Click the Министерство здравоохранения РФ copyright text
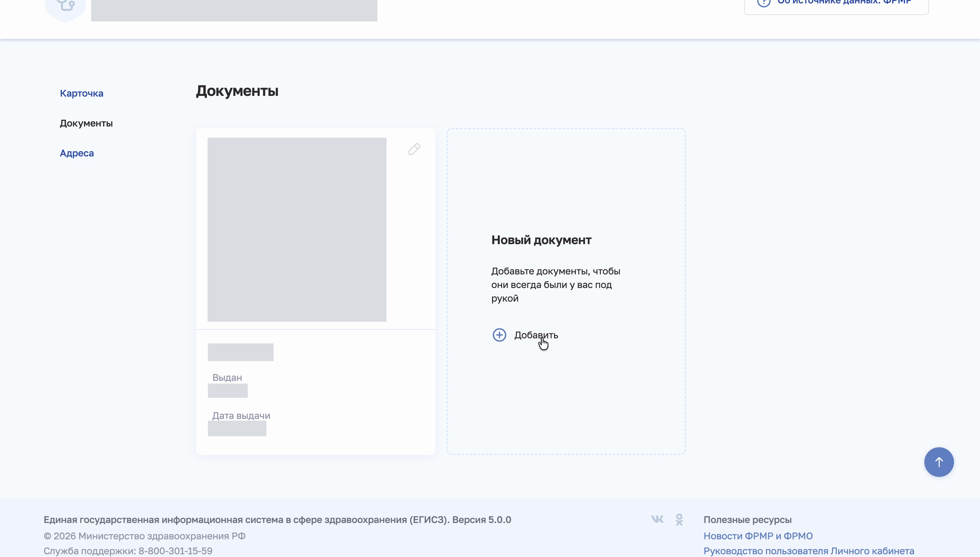Image resolution: width=980 pixels, height=557 pixels. [145, 536]
